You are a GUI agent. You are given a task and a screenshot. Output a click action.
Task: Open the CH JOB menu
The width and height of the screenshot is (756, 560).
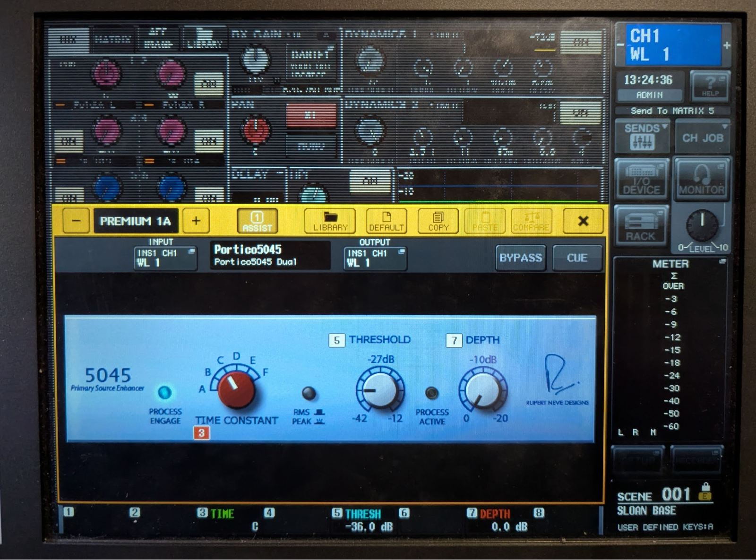pos(703,138)
